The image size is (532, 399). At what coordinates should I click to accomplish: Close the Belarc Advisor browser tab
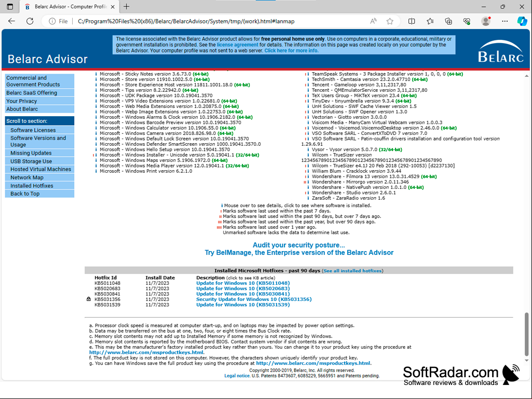pos(113,6)
